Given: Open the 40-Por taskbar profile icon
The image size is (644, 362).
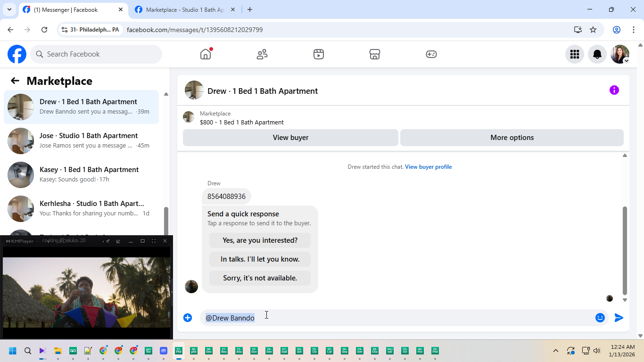Looking at the screenshot, I should [x=420, y=351].
